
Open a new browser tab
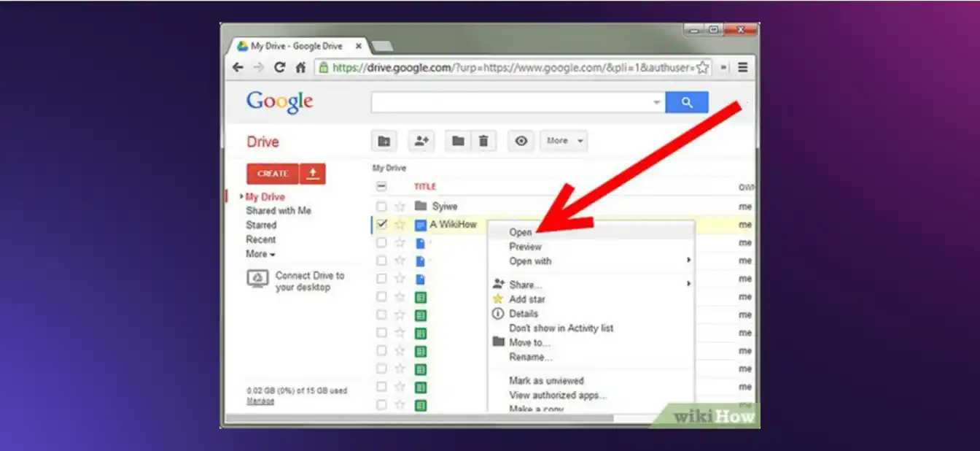382,47
